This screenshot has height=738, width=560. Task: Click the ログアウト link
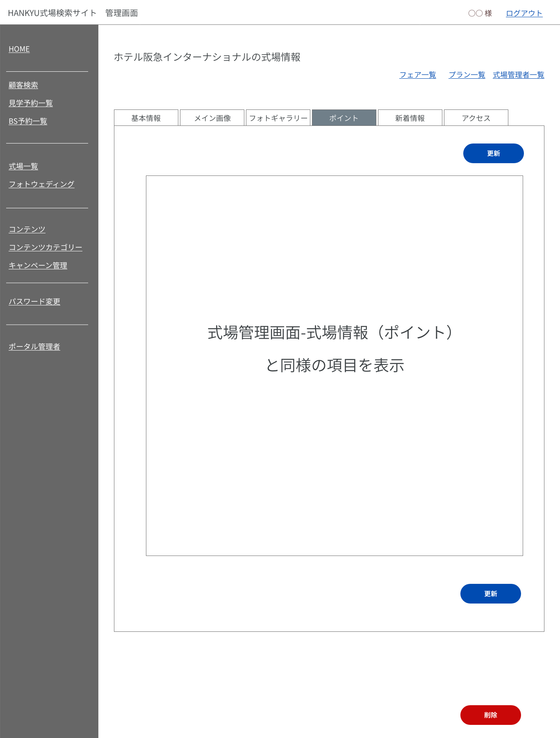tap(524, 13)
